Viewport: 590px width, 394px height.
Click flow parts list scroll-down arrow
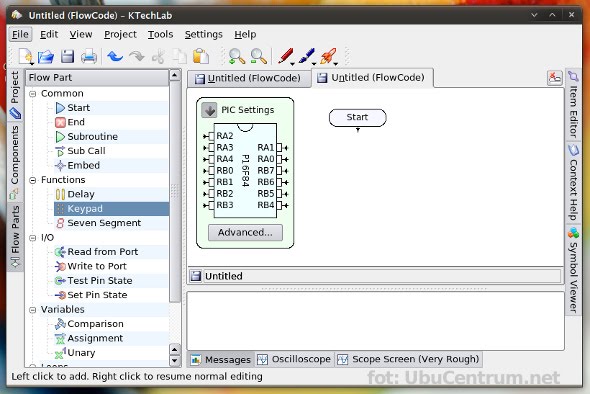coord(175,361)
